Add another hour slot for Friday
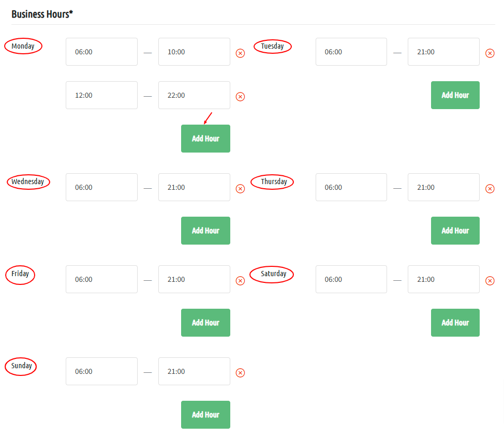Viewport: 504px width, 438px height. tap(205, 323)
